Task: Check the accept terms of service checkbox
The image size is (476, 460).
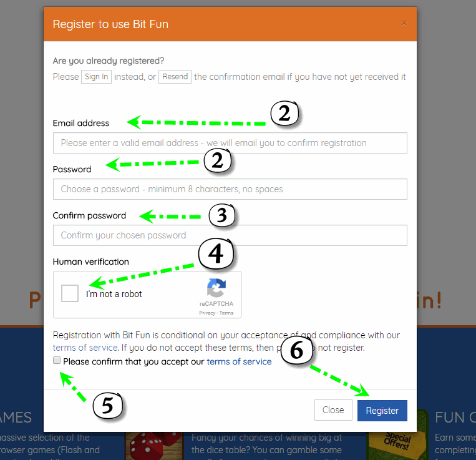Action: pos(57,360)
